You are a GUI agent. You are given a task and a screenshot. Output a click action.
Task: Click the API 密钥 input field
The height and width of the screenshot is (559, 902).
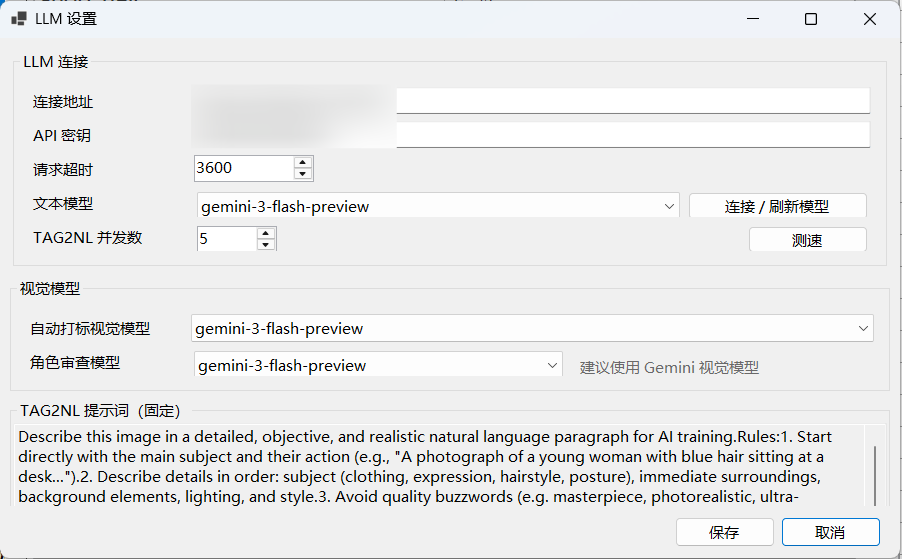pos(530,135)
